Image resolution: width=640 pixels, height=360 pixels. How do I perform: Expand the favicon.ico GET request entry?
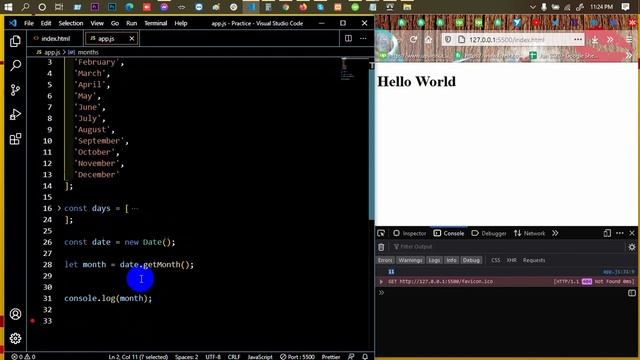[381, 282]
